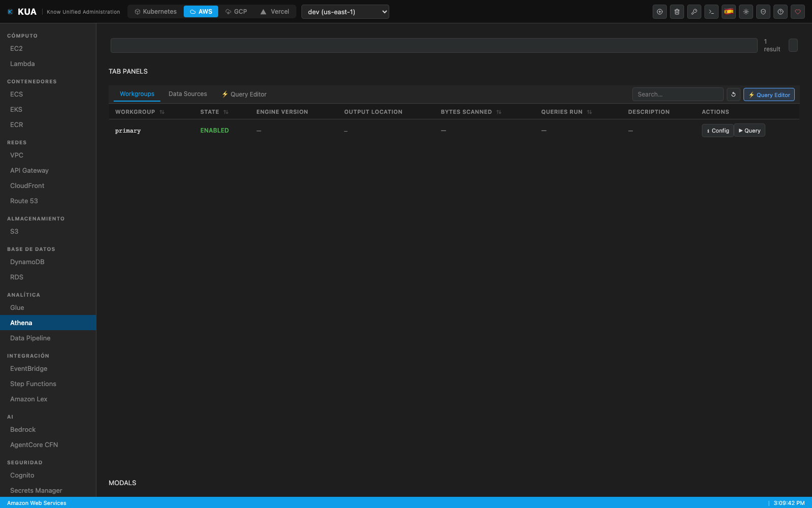The height and width of the screenshot is (508, 812).
Task: Open Step Functions in sidebar
Action: (48, 384)
